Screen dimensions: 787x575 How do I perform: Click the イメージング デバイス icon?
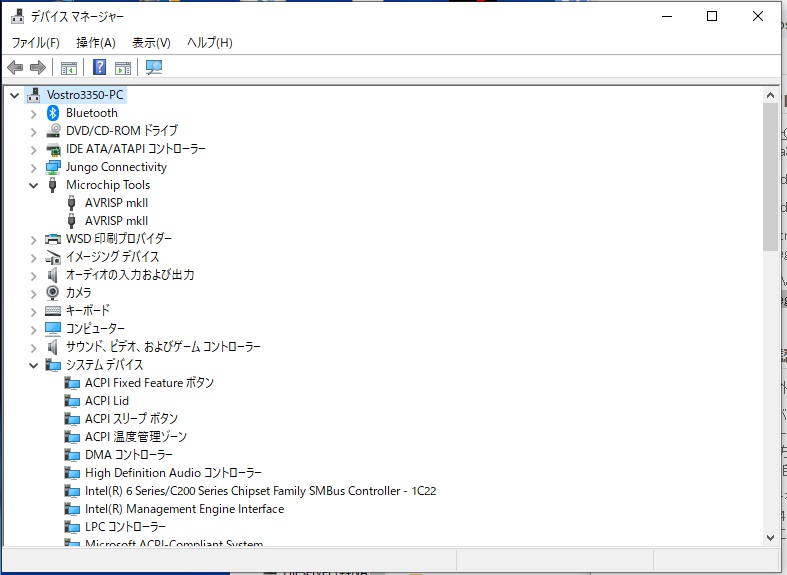click(53, 257)
